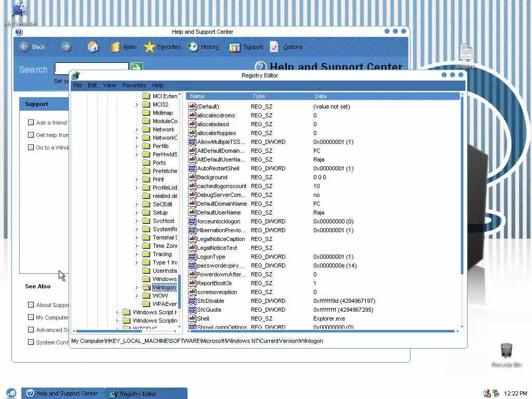Expand the Windows Script Host key

pos(117,312)
